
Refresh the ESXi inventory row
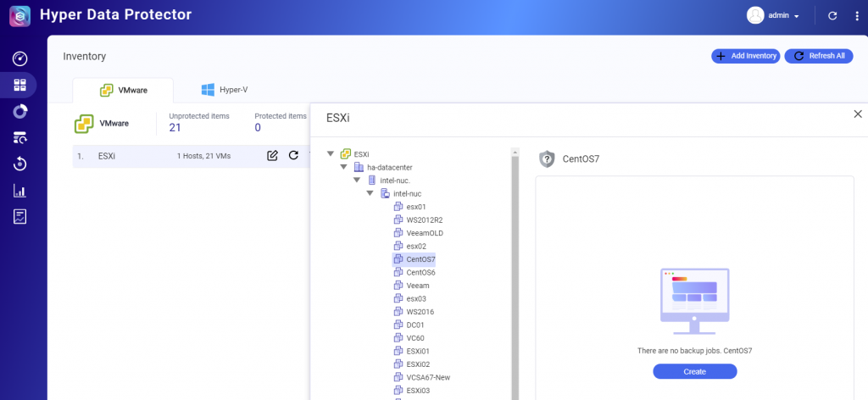tap(293, 155)
